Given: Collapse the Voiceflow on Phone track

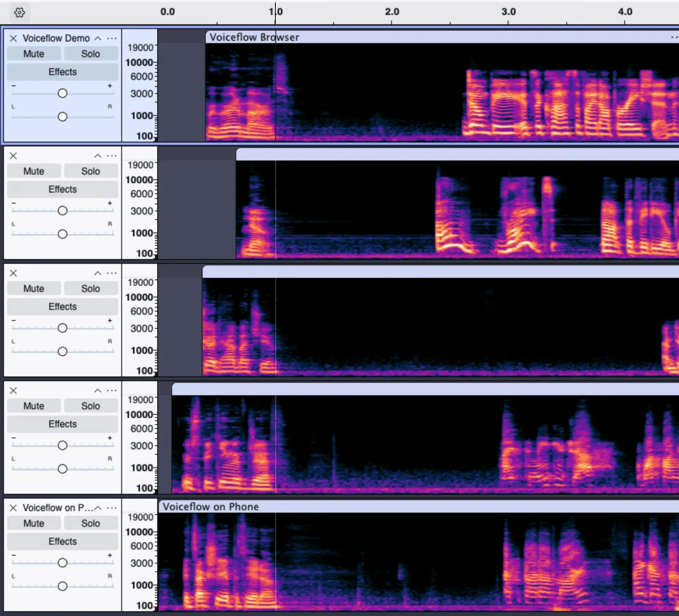Looking at the screenshot, I should click(98, 508).
